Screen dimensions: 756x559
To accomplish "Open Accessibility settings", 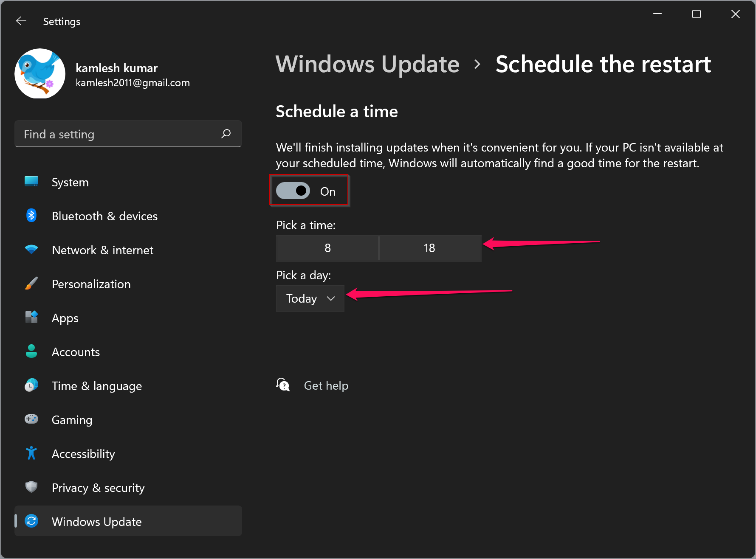I will click(x=128, y=454).
